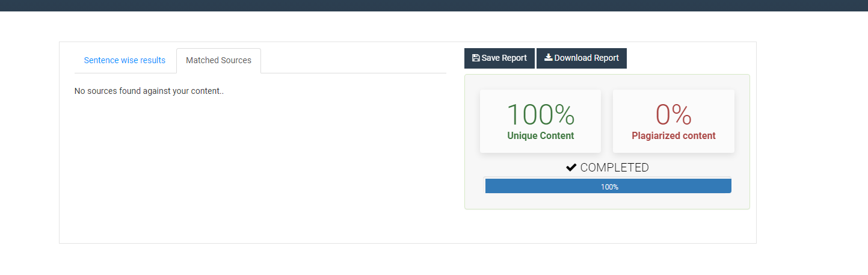The width and height of the screenshot is (868, 275).
Task: Click the 100% label inside progress bar
Action: [x=609, y=187]
